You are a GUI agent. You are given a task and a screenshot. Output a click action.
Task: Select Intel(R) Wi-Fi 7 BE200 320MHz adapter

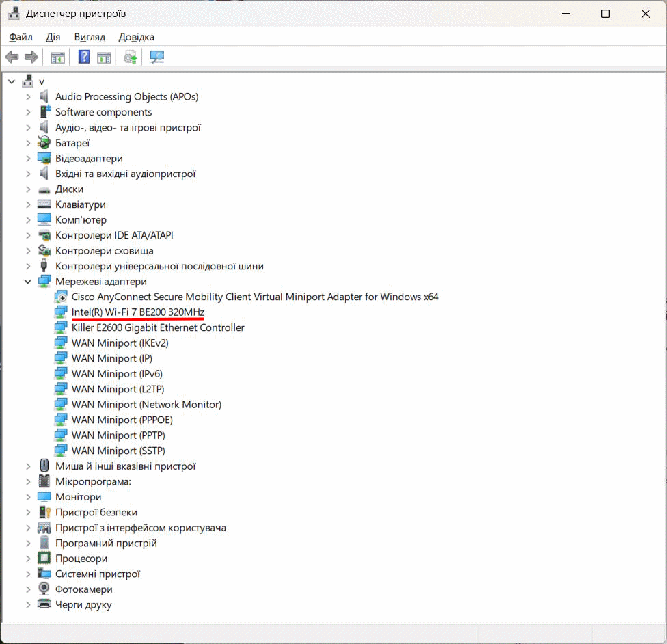pos(137,312)
